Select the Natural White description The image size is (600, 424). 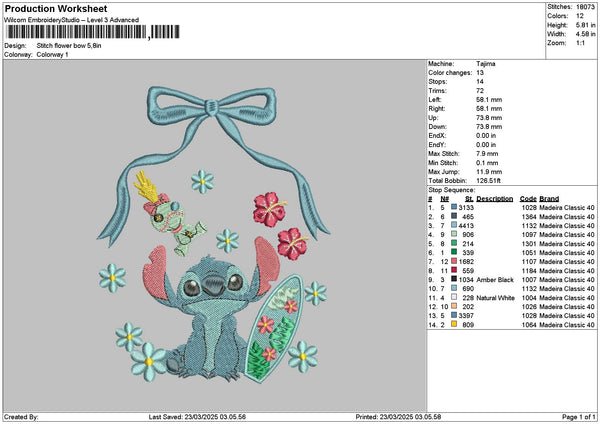click(496, 298)
